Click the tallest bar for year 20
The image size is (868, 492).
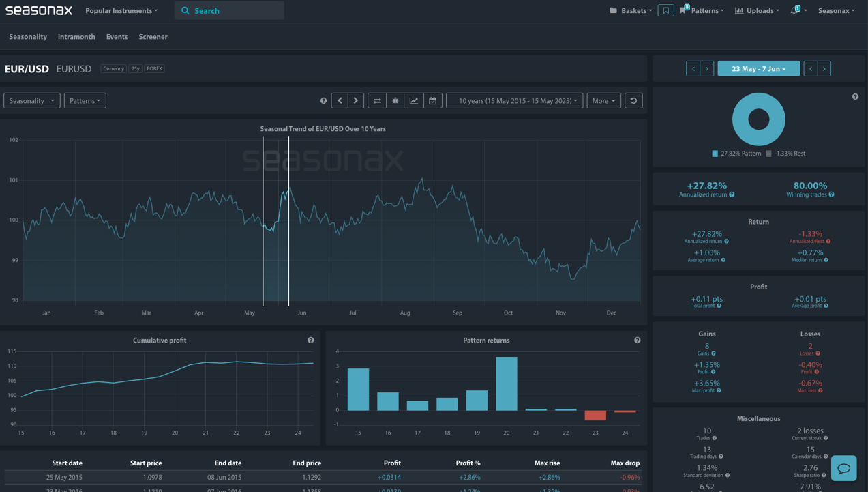[x=506, y=384]
